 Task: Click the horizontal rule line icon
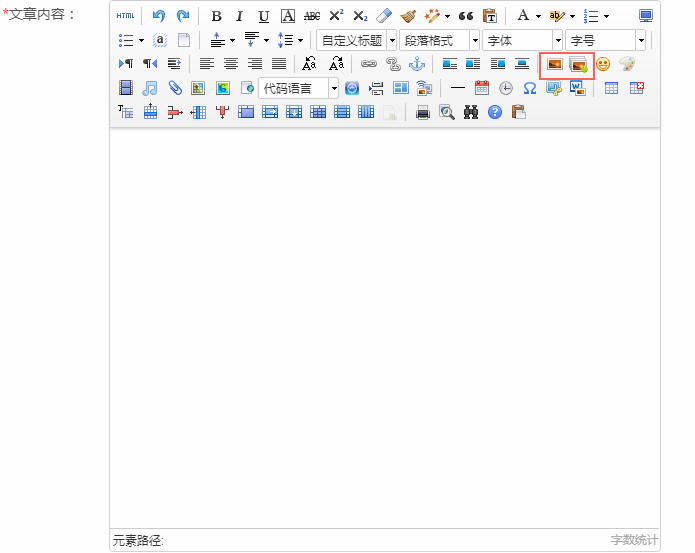(457, 88)
